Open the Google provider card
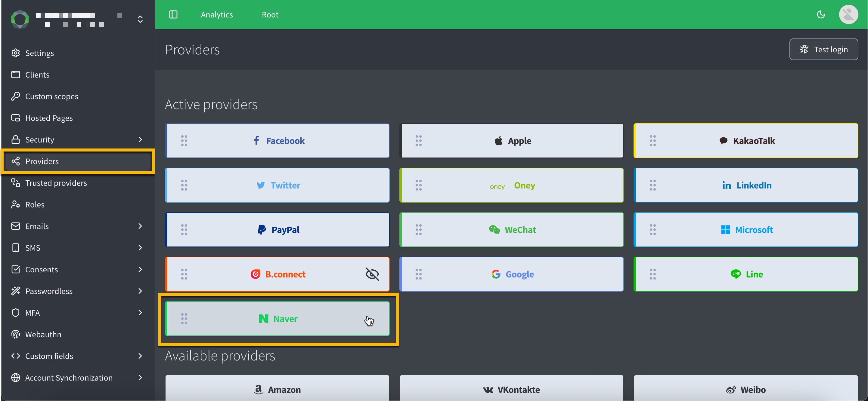Viewport: 868px width, 401px height. click(x=512, y=274)
